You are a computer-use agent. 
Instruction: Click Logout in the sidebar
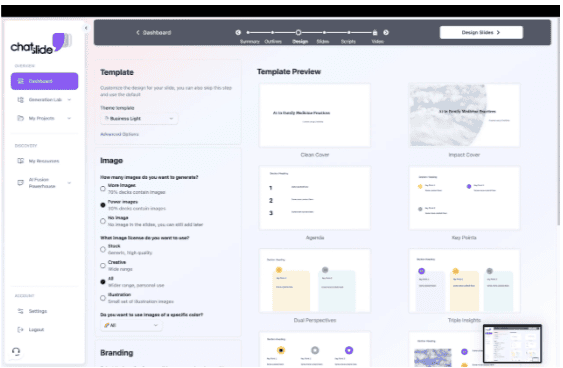tap(45, 330)
